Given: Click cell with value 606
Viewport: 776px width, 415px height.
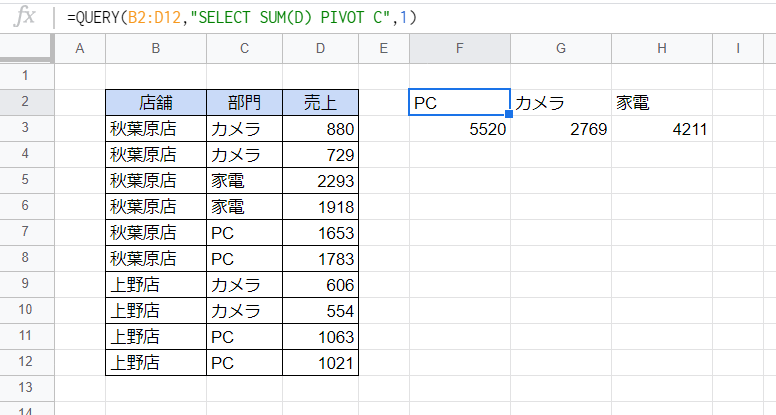Looking at the screenshot, I should (x=320, y=284).
